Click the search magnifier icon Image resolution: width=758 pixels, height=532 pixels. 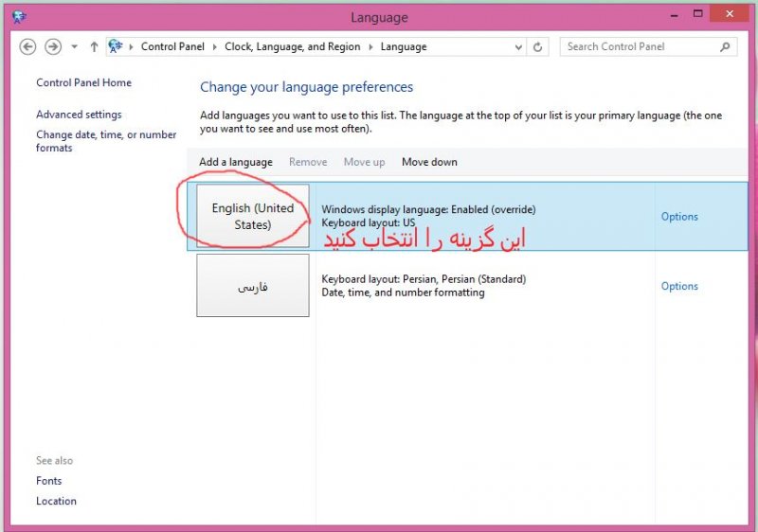(x=725, y=46)
